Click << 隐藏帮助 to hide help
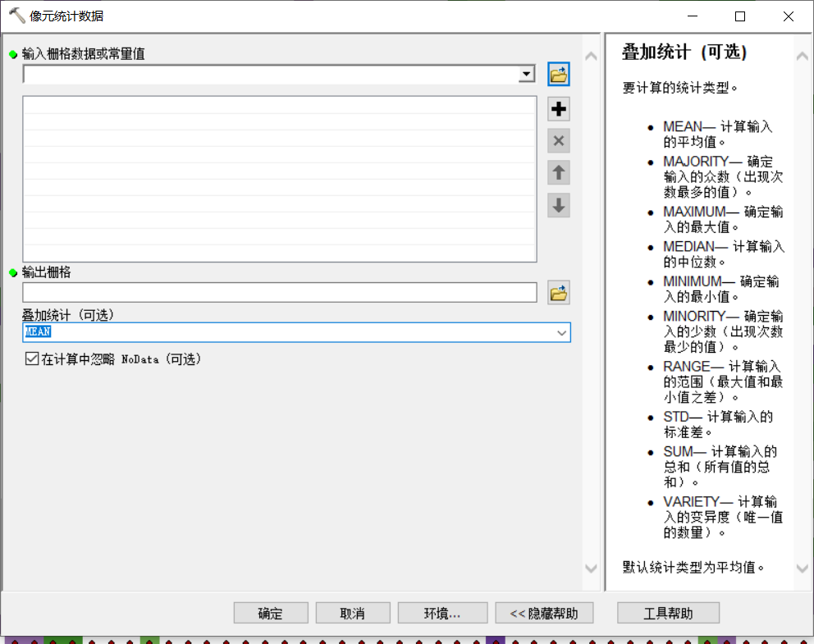 click(544, 613)
